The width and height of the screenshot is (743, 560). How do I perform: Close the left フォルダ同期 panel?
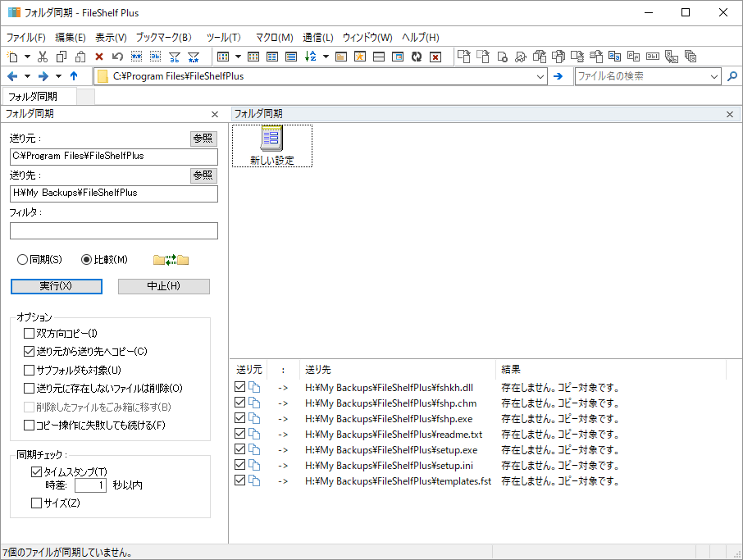pos(215,114)
